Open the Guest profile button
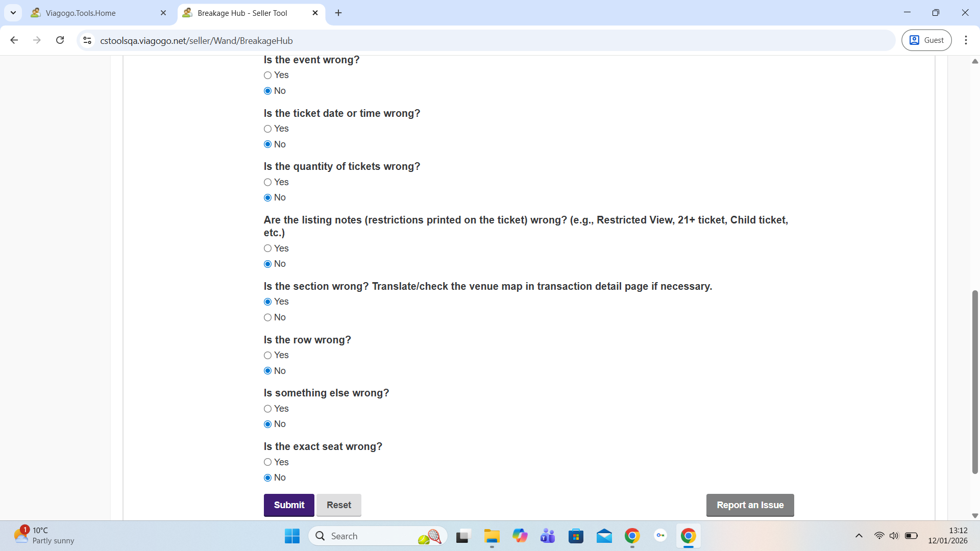980x551 pixels. point(926,40)
